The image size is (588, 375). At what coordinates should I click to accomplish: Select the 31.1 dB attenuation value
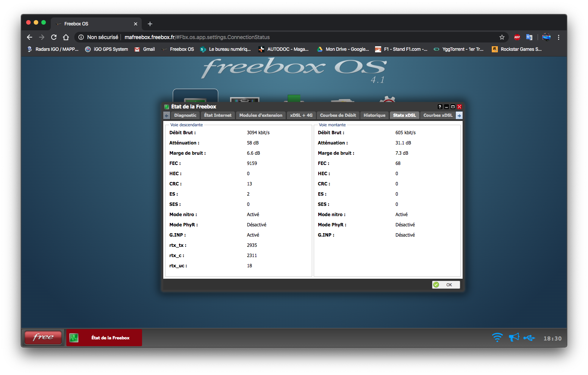point(403,143)
